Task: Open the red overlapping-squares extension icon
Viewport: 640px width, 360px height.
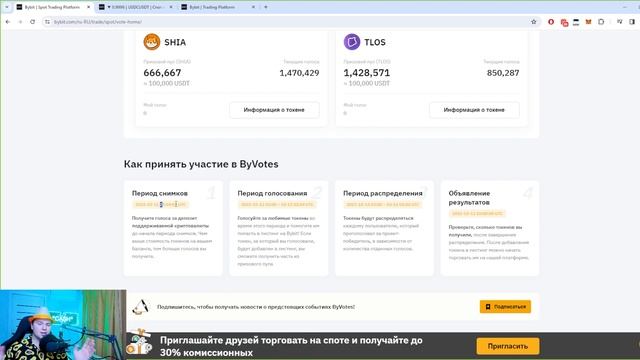Action: coord(564,22)
